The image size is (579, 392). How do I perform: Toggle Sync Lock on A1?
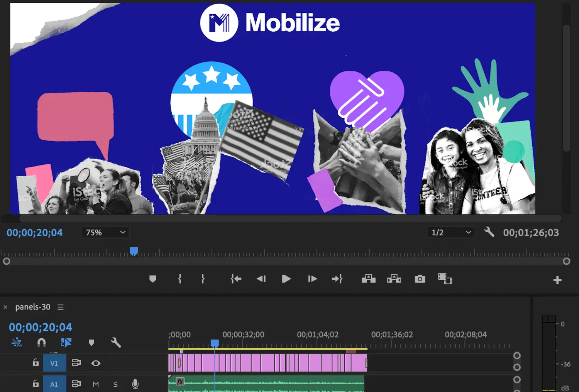click(x=76, y=384)
